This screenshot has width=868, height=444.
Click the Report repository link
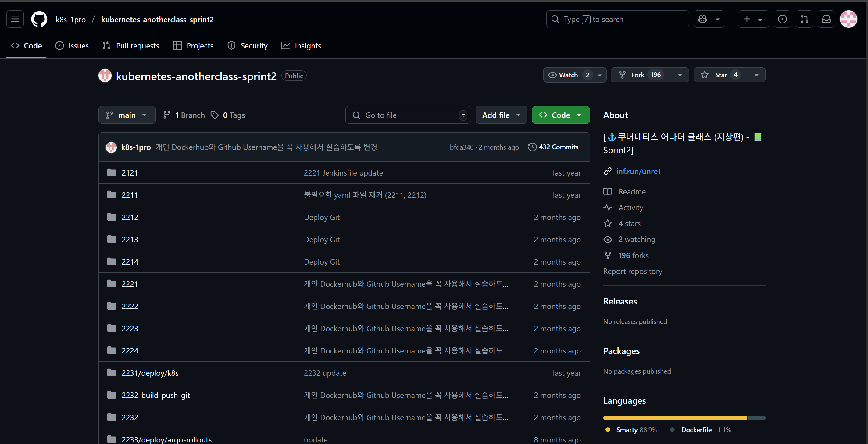(632, 272)
